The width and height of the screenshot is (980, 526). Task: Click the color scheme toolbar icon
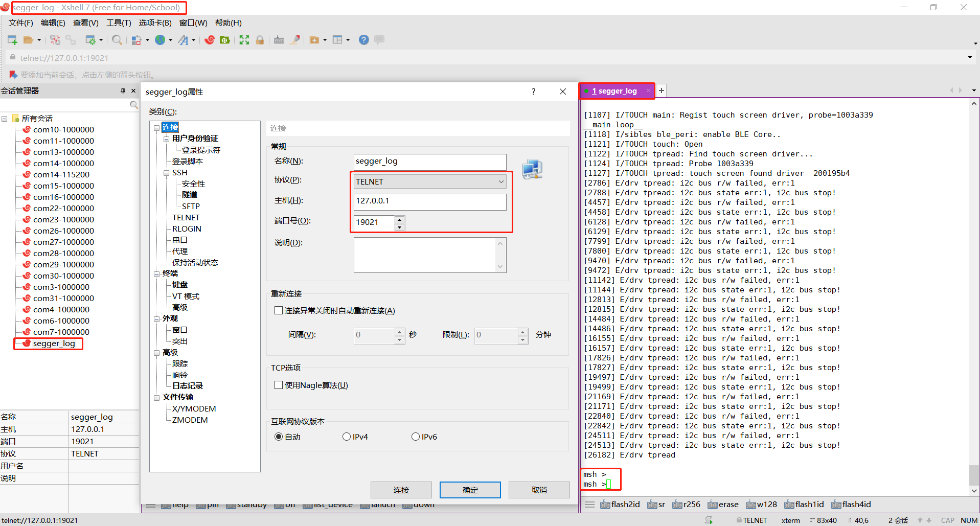[x=136, y=40]
